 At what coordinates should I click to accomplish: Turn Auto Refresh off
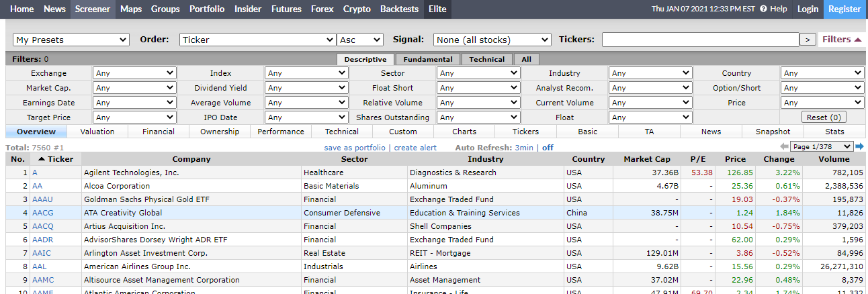(548, 148)
